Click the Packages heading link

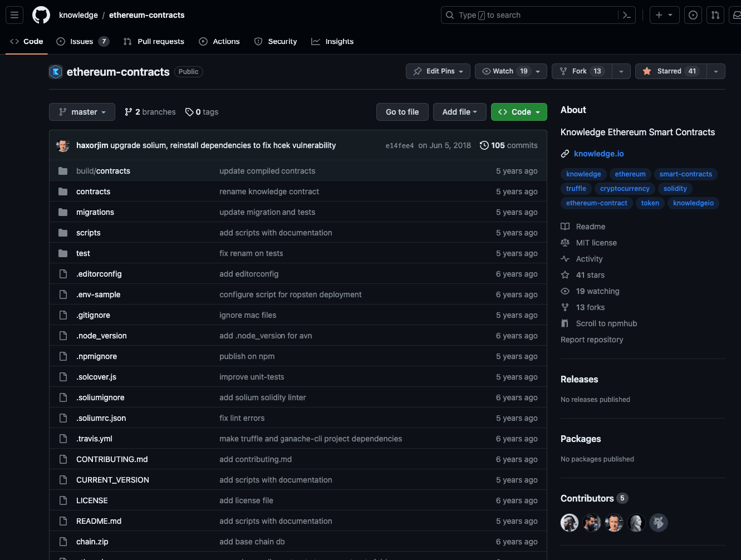[x=581, y=439]
